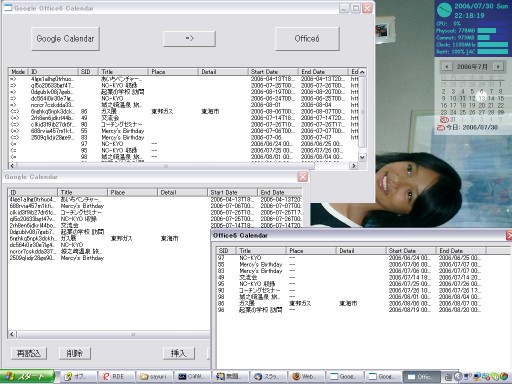
Task: Click left scroll arrow in Google Calendar window
Action: [12, 334]
